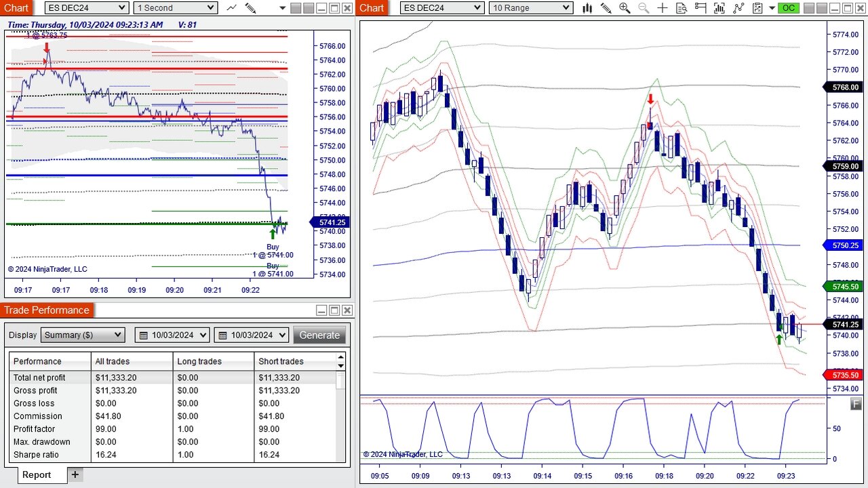The image size is (868, 488).
Task: Expand toolbar arrow menu in right chart
Action: tap(772, 8)
